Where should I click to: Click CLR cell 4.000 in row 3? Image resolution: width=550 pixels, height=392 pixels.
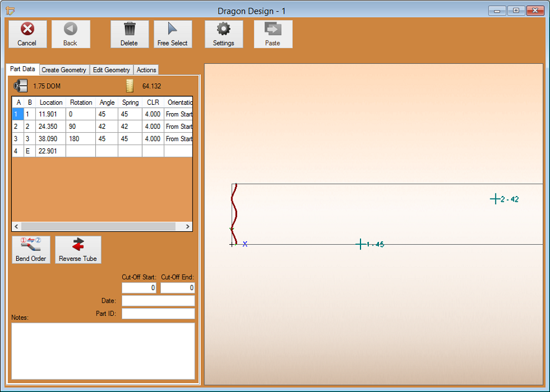point(153,139)
